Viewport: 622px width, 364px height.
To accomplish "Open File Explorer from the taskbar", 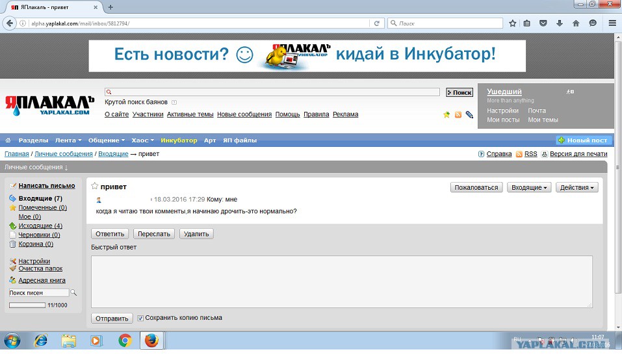I will coord(69,341).
